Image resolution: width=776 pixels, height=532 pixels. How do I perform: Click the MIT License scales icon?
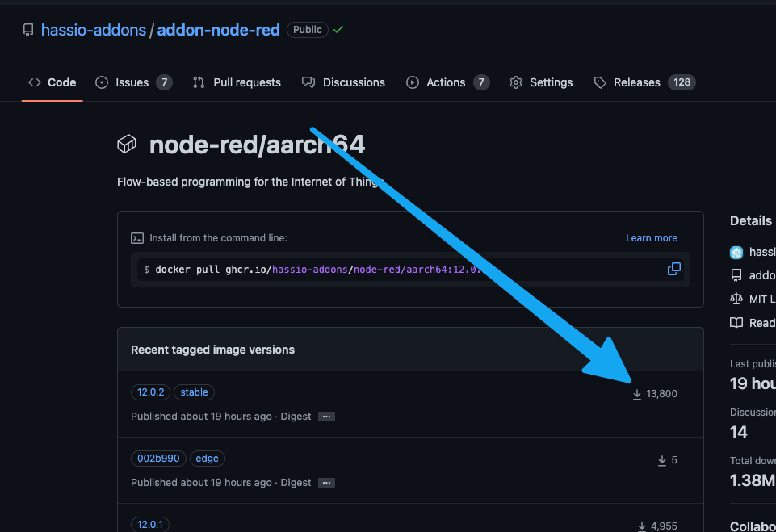[x=736, y=299]
